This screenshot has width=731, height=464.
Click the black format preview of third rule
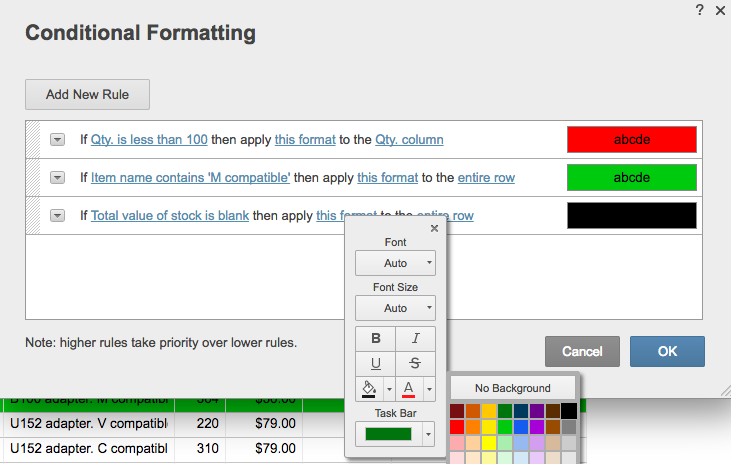[x=632, y=215]
